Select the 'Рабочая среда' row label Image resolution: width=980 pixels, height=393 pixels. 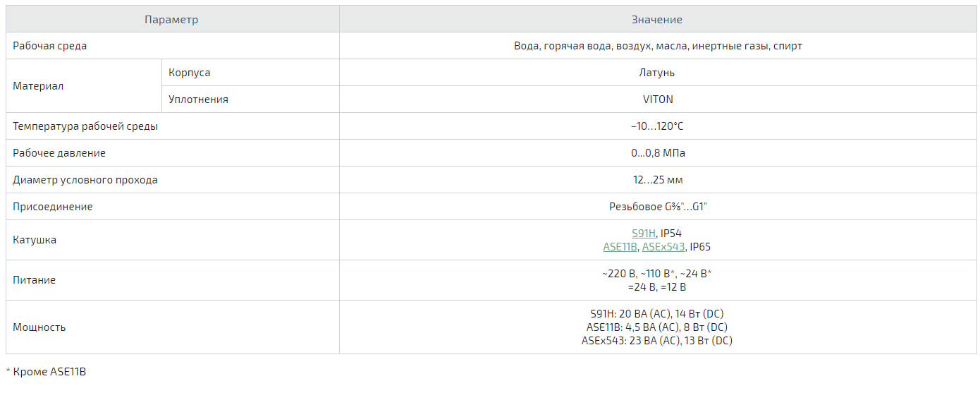pyautogui.click(x=50, y=46)
